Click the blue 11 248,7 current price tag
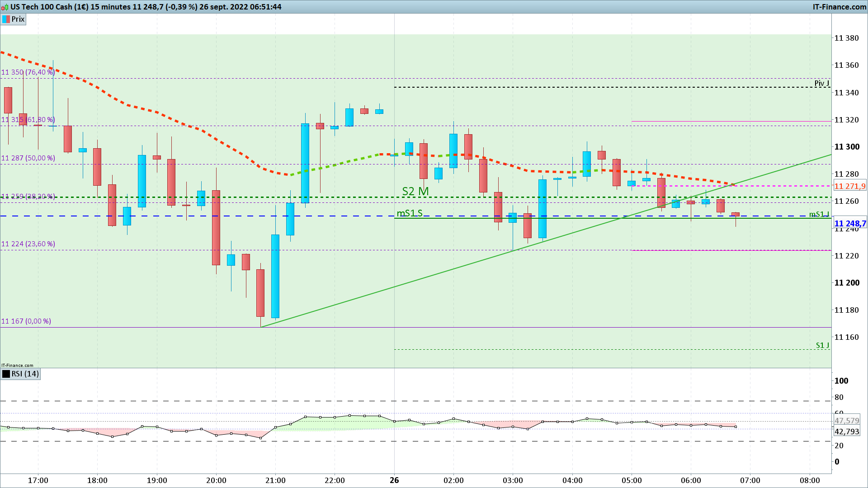 coord(849,224)
